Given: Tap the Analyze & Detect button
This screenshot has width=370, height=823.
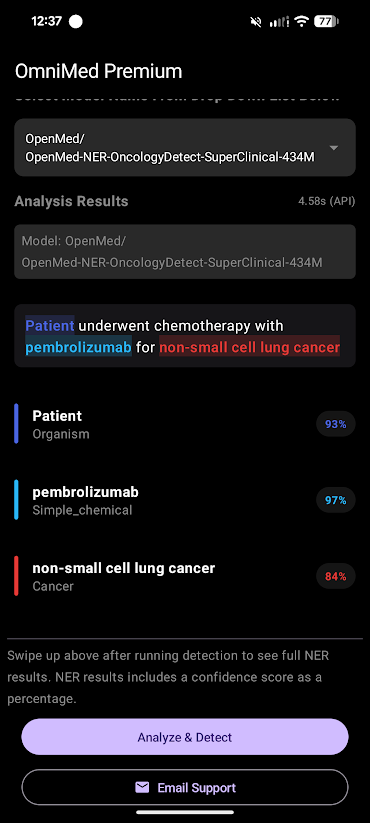Looking at the screenshot, I should pyautogui.click(x=185, y=737).
